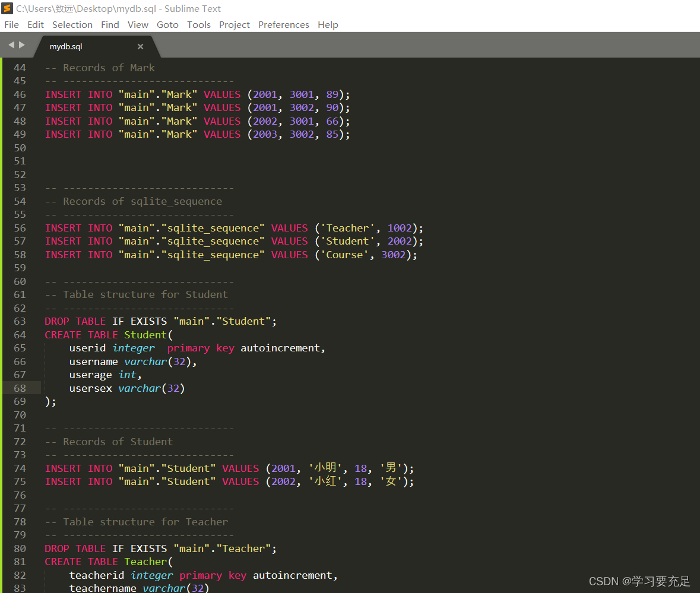Open the Preferences menu

[x=283, y=24]
